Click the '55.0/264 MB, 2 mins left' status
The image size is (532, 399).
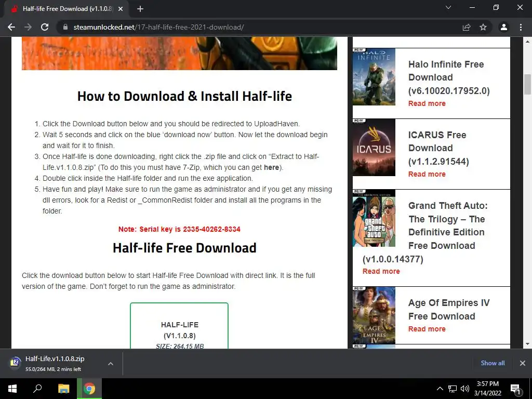54,369
